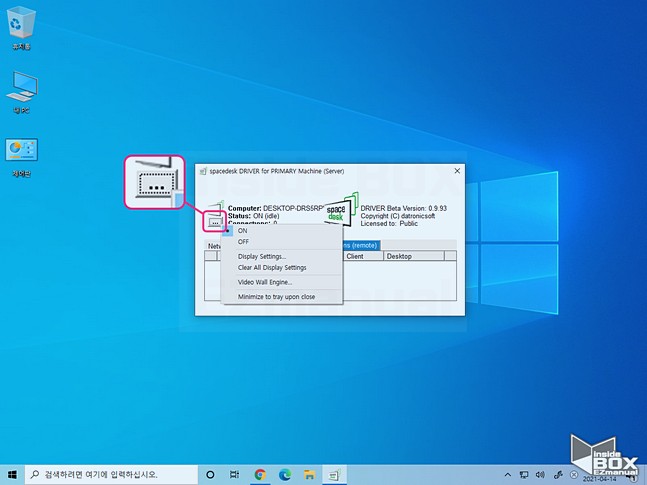647x485 pixels.
Task: Select the My PC desktop icon
Action: (21, 92)
